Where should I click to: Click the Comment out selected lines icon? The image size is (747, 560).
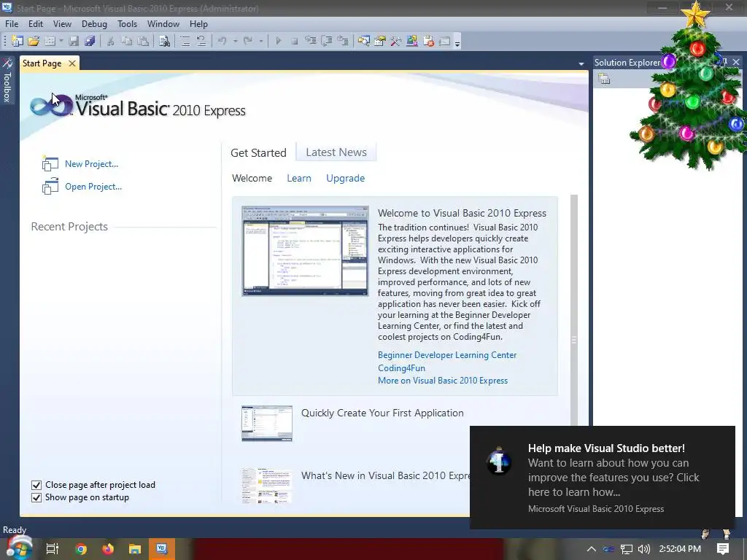tap(185, 42)
